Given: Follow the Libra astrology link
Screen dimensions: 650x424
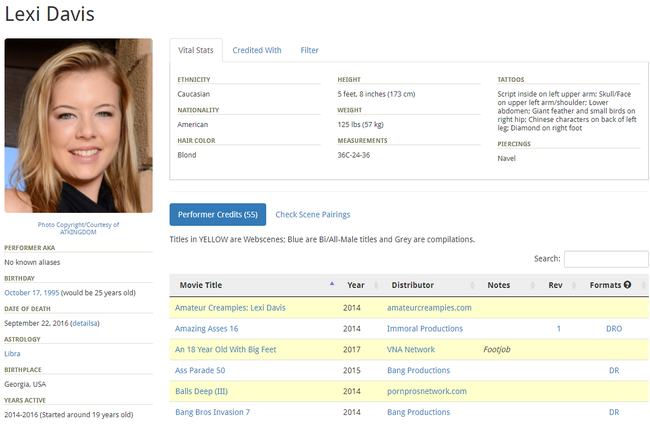Looking at the screenshot, I should point(12,354).
